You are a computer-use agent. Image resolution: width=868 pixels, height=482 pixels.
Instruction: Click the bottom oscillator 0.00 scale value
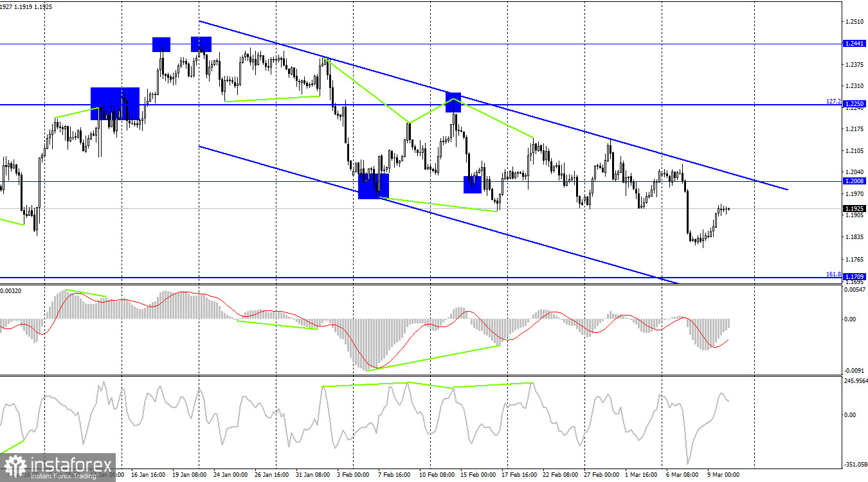point(850,415)
